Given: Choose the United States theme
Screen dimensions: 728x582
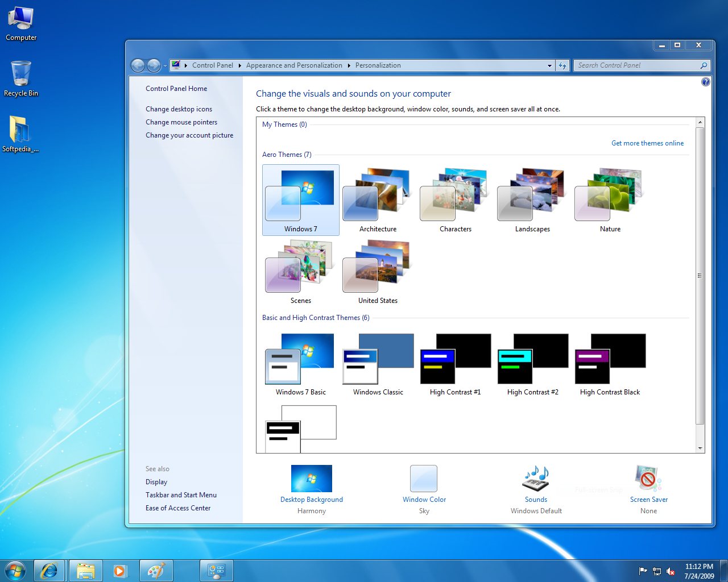Looking at the screenshot, I should coord(378,272).
